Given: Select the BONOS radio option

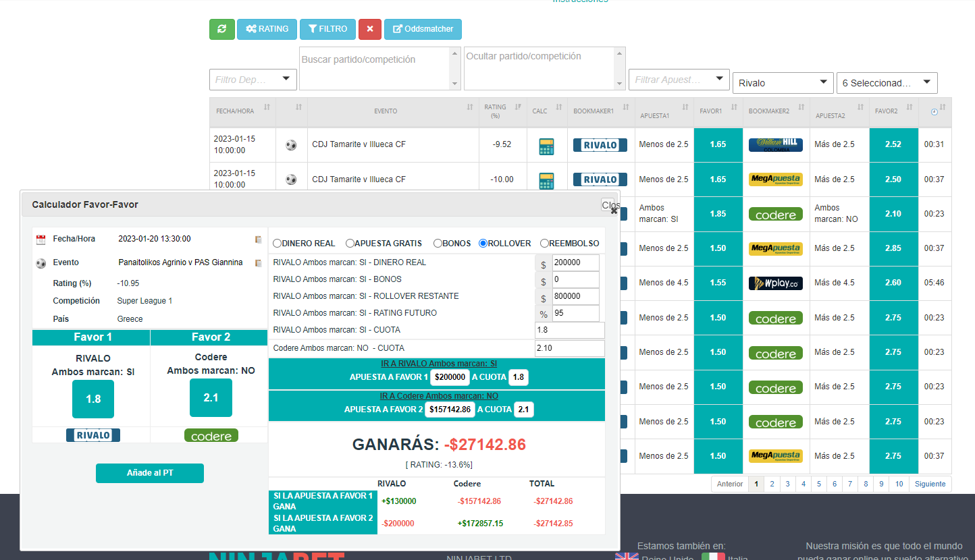Looking at the screenshot, I should (438, 244).
